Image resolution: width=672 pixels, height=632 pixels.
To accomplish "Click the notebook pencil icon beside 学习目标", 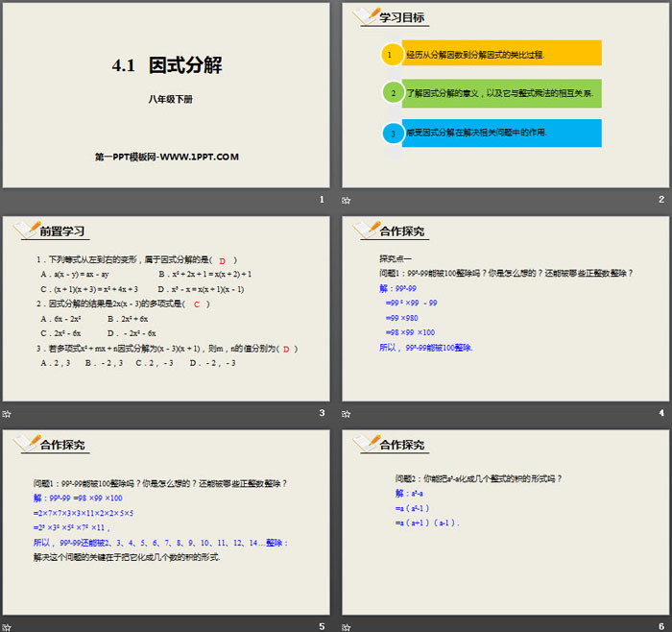I will pyautogui.click(x=366, y=16).
